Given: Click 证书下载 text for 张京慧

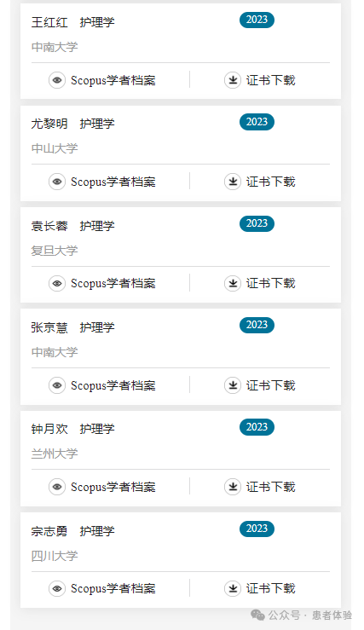Looking at the screenshot, I should click(271, 385).
